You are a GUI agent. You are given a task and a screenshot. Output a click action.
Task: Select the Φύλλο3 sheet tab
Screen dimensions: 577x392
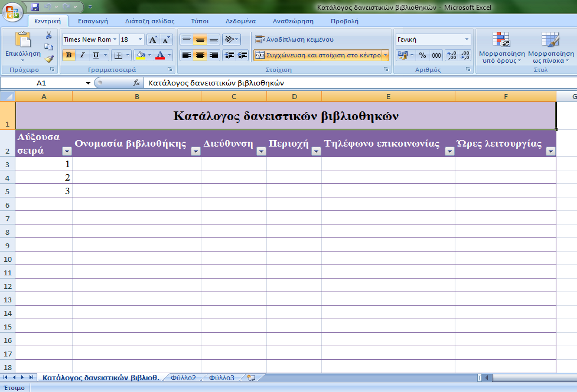[x=222, y=378]
